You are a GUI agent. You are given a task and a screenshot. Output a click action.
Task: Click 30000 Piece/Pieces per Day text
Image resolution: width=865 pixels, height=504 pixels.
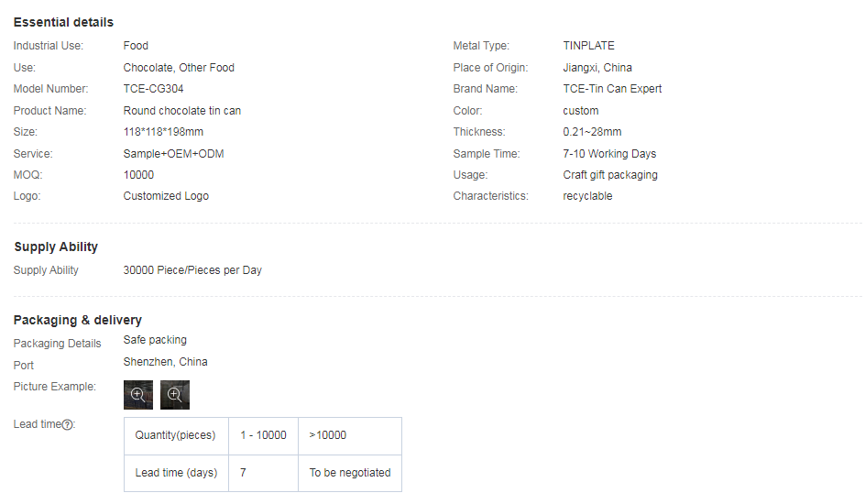(192, 270)
